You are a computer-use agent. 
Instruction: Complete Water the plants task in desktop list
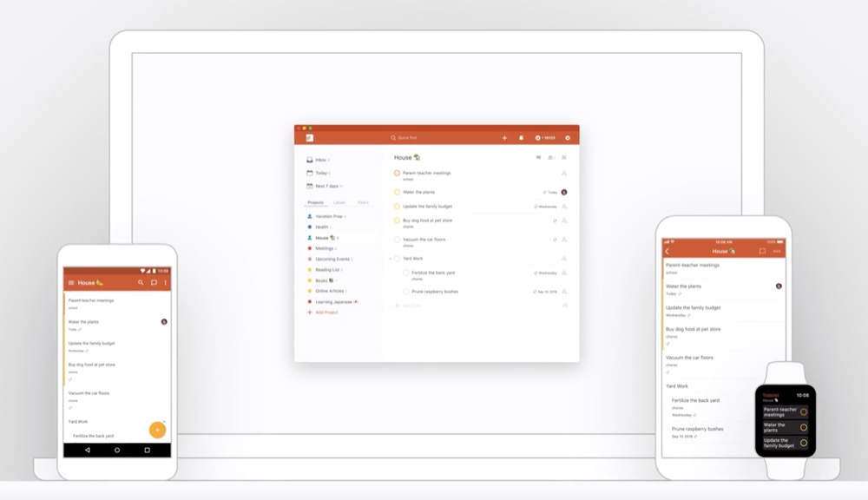click(397, 192)
